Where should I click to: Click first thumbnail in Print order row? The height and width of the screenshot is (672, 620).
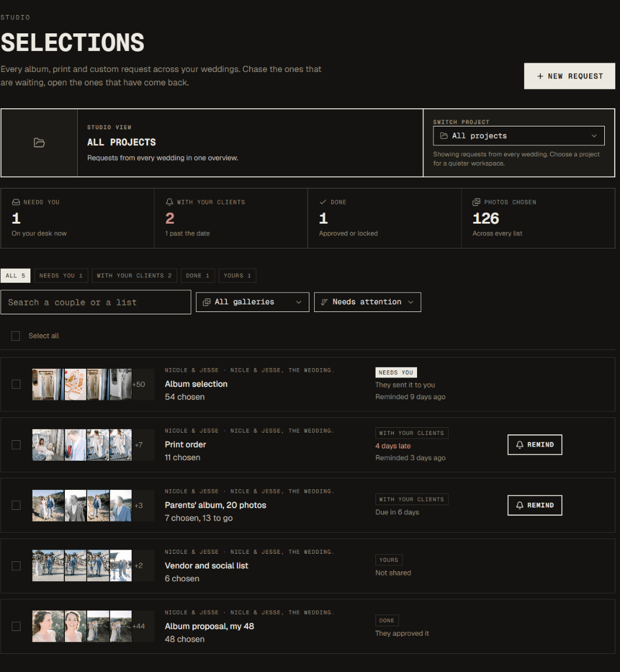[48, 445]
